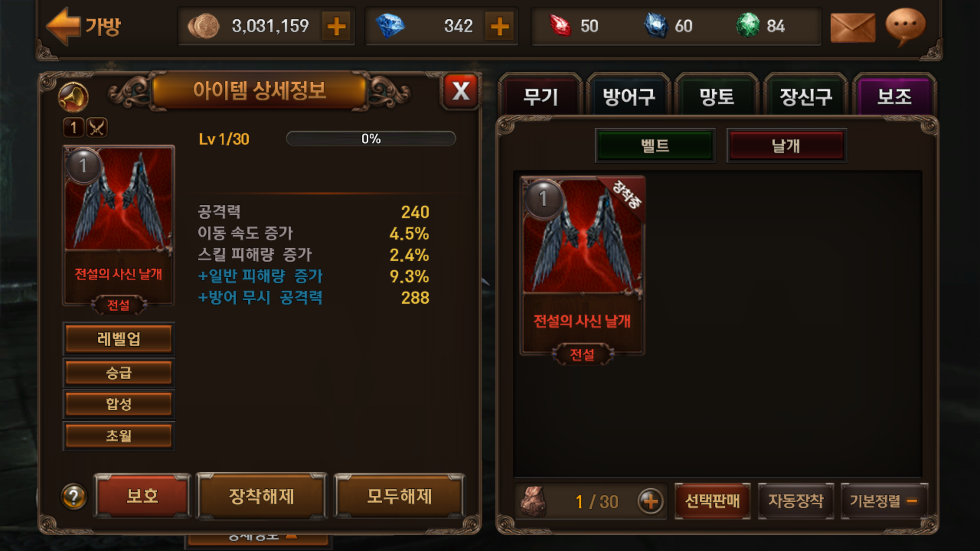Select the equipped 전설의 사신 날개 card
The image size is (980, 551).
coord(582,268)
